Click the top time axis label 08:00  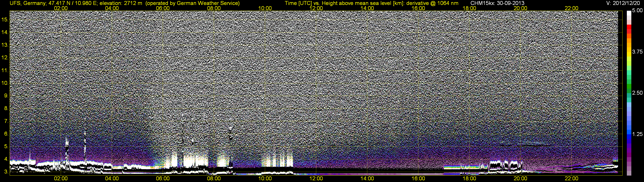tap(214, 8)
